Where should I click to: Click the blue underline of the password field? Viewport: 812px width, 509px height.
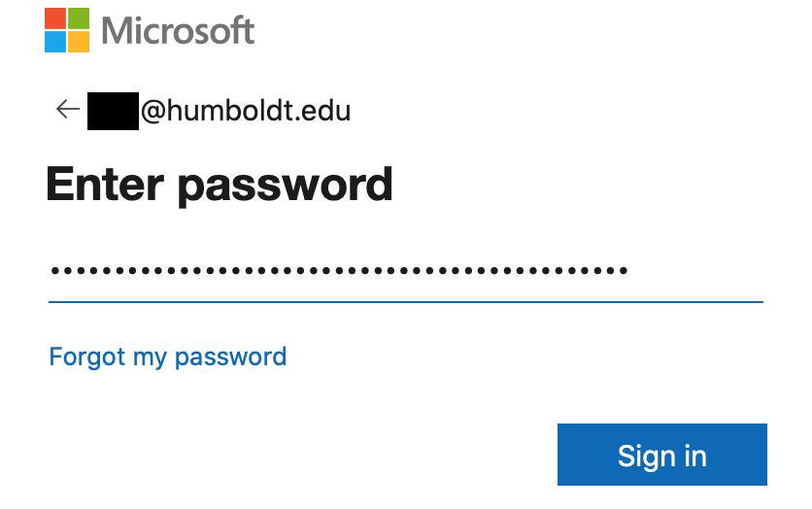(x=406, y=302)
